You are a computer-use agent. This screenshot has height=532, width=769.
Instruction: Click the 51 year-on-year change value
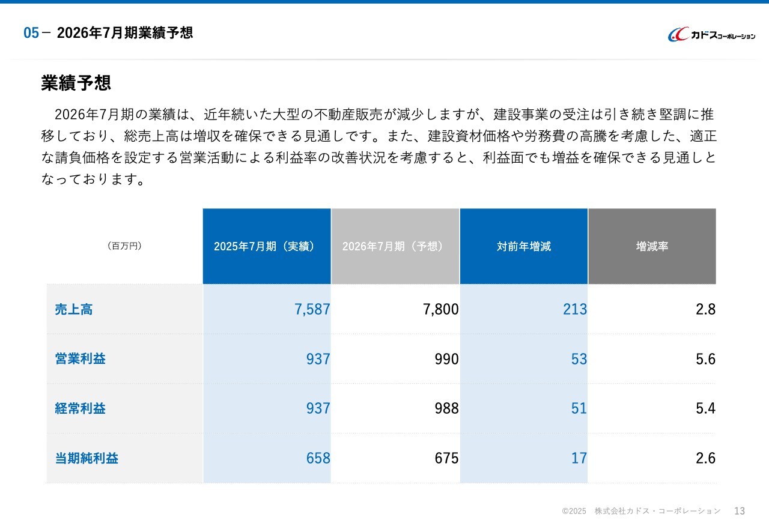click(x=579, y=408)
